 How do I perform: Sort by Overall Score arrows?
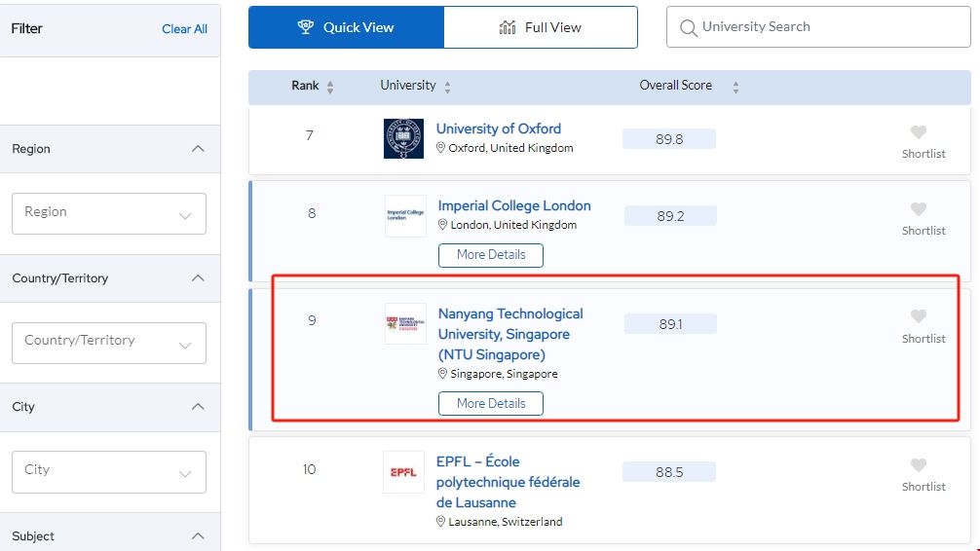point(735,87)
